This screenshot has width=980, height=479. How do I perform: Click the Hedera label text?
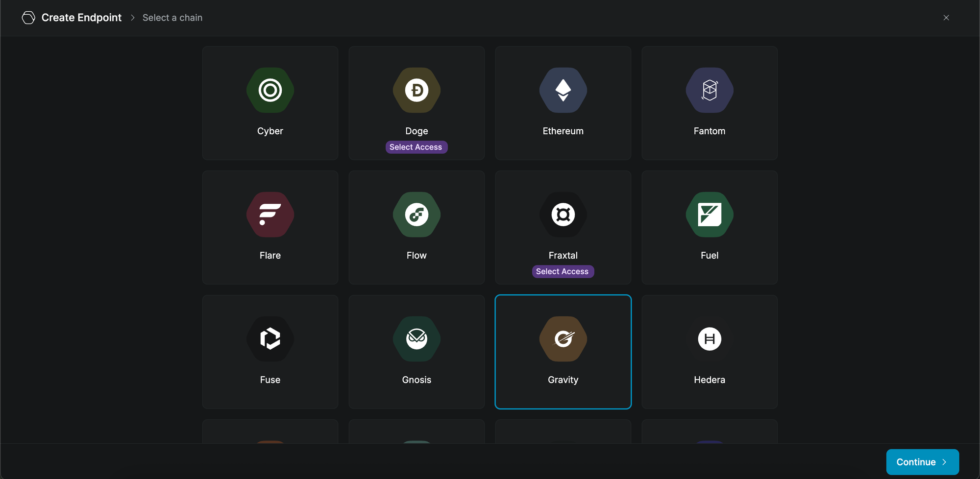tap(710, 380)
